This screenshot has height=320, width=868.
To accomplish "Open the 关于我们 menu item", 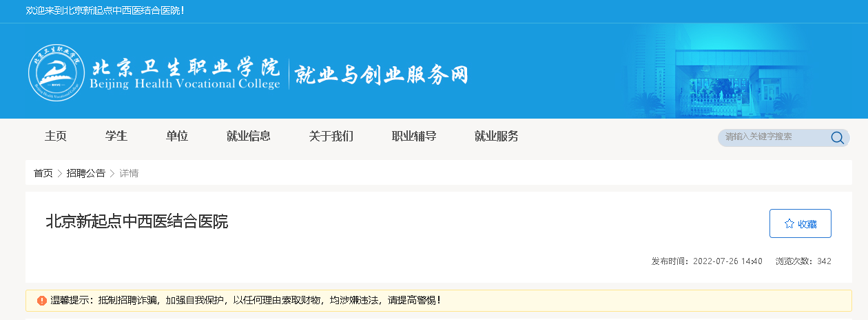I will click(331, 137).
